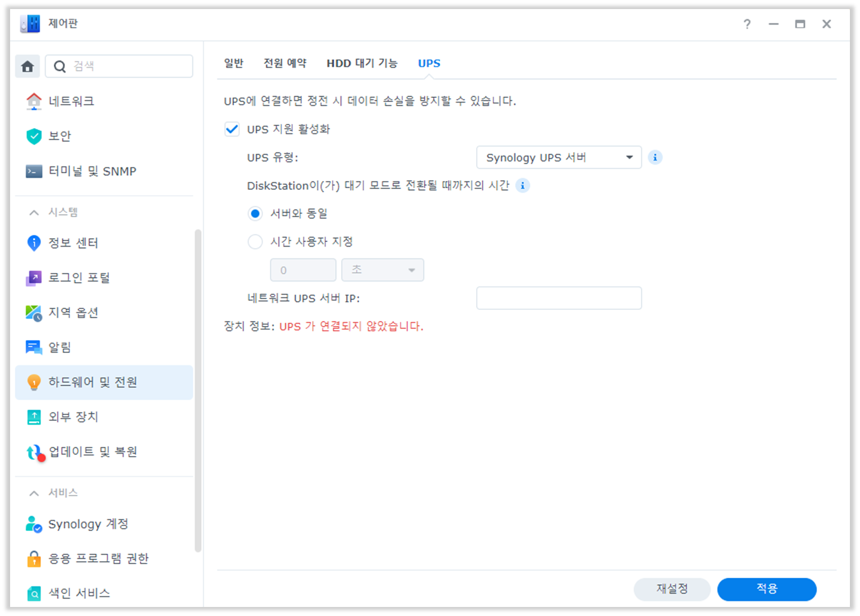Image resolution: width=860 pixels, height=616 pixels.
Task: Switch to the 전원 예약 tab
Action: click(x=285, y=63)
